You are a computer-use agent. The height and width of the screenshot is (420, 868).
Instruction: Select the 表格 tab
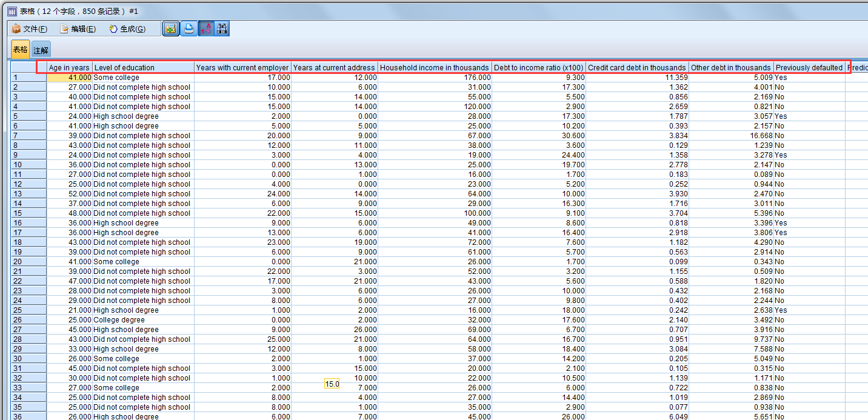[19, 50]
